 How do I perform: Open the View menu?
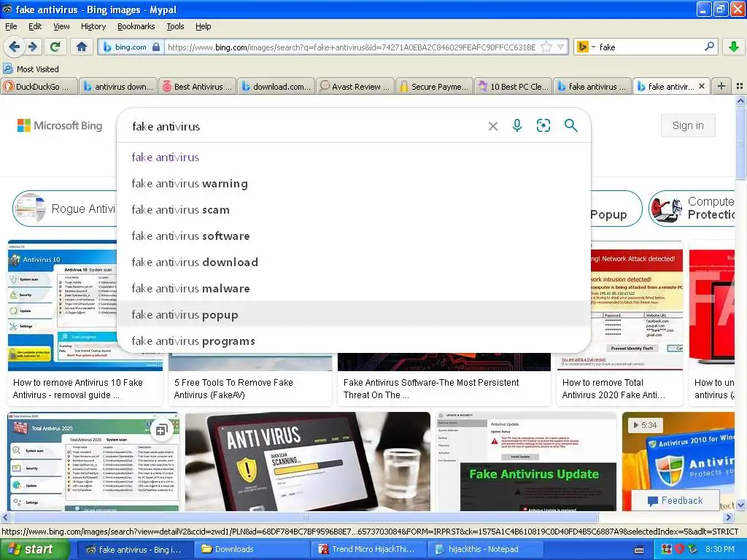pos(61,26)
